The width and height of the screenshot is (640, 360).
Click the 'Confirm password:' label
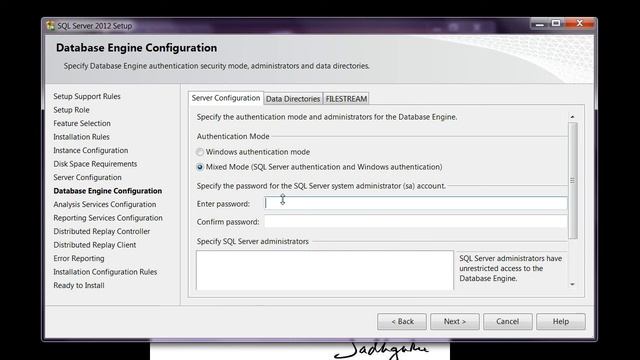click(x=228, y=222)
